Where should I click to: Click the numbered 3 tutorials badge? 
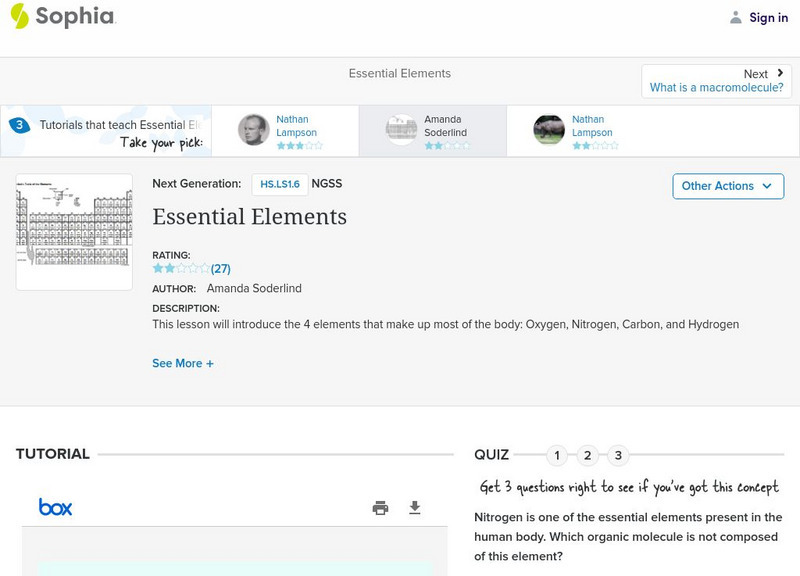(x=19, y=125)
